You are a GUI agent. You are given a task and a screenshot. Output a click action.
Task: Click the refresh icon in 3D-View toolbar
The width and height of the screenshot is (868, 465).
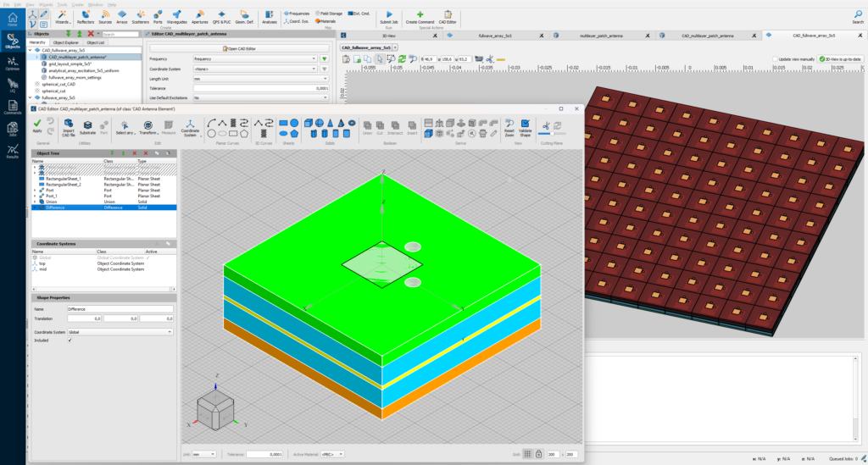pos(402,58)
